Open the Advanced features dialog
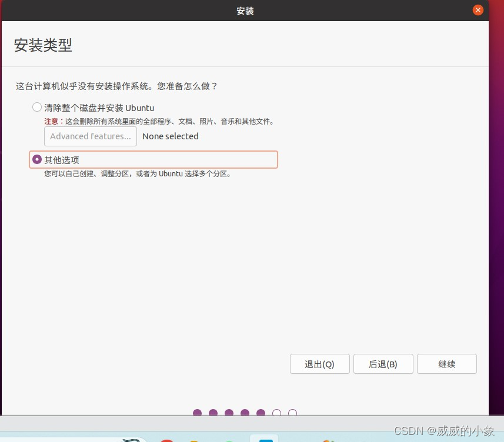 [x=91, y=136]
